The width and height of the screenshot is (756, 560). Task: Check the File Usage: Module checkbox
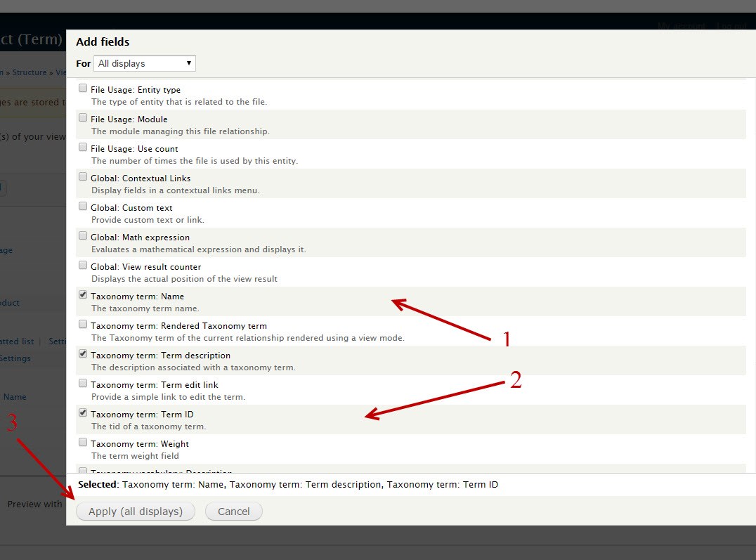pyautogui.click(x=83, y=118)
